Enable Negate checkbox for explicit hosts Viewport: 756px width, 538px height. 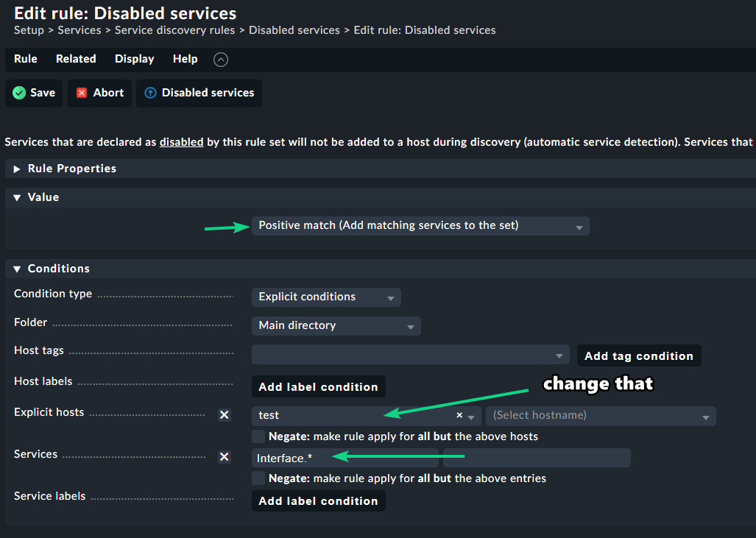pyautogui.click(x=258, y=436)
